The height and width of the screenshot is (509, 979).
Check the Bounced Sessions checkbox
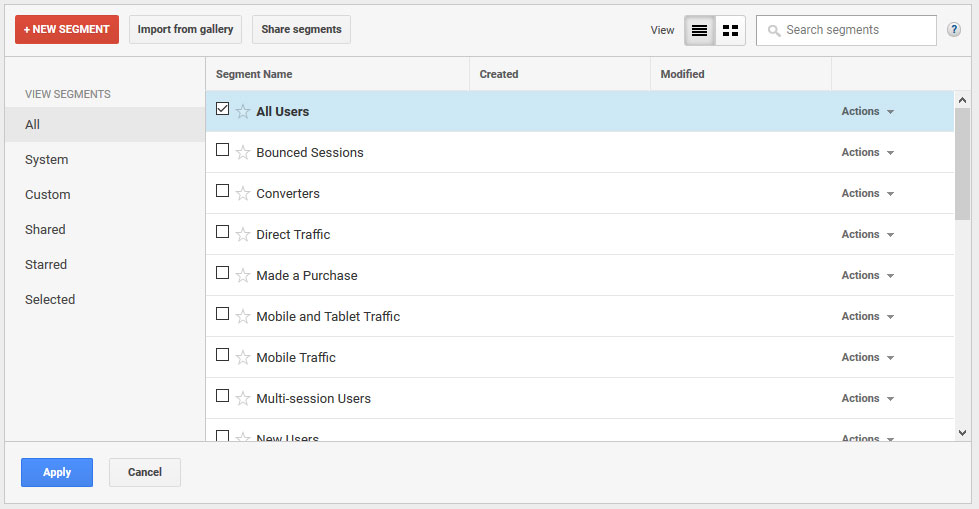pos(222,150)
